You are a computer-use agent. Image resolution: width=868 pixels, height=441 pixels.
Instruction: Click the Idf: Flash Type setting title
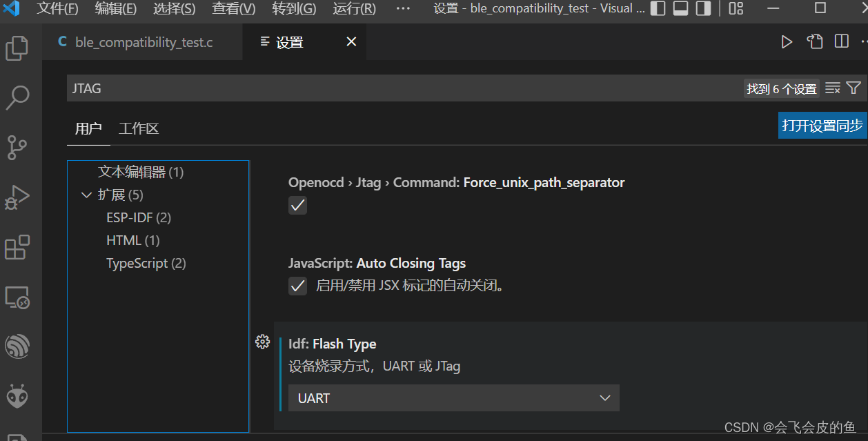point(333,344)
